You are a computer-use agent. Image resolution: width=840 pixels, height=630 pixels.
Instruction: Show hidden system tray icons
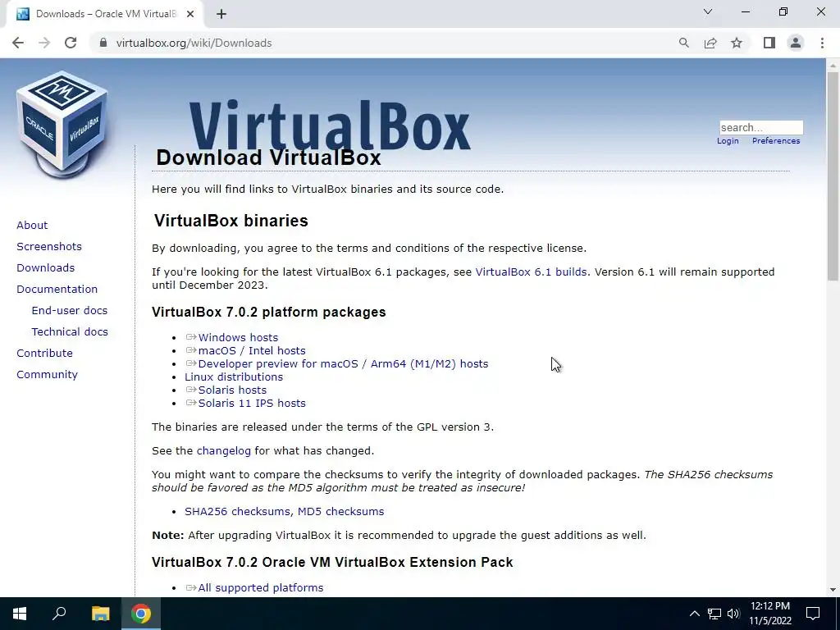[694, 614]
